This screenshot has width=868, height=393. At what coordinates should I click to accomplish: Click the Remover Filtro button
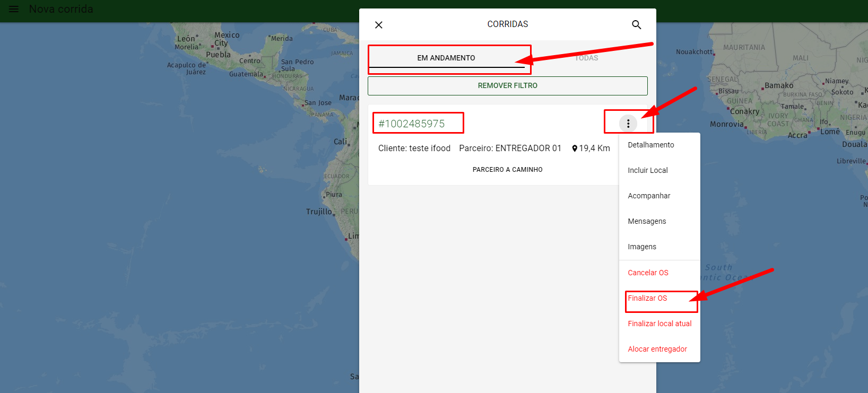pos(508,86)
